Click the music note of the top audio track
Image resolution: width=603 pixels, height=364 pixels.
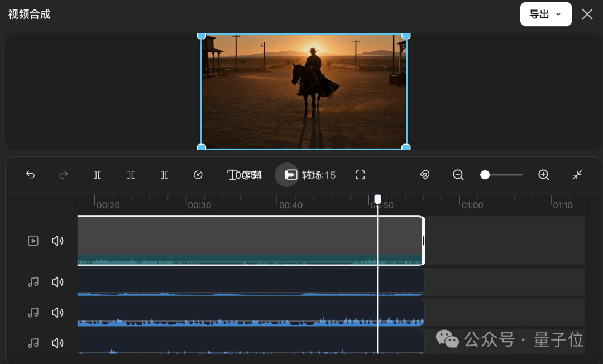click(33, 282)
